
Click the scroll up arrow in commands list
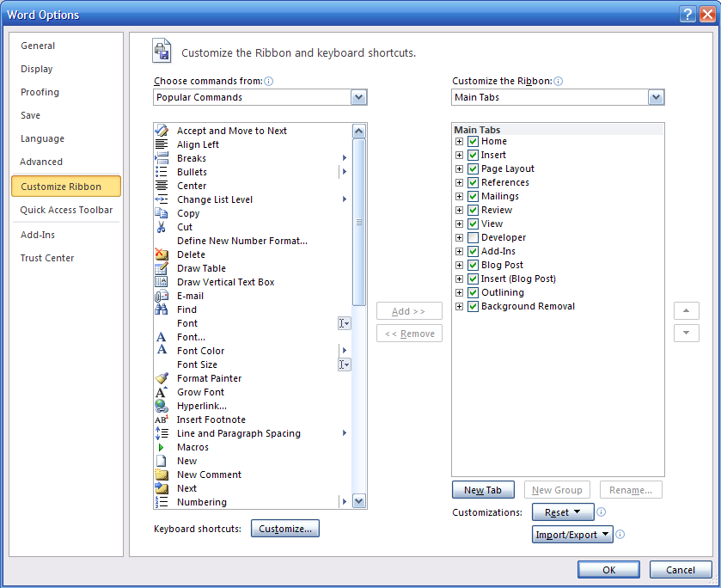point(359,132)
